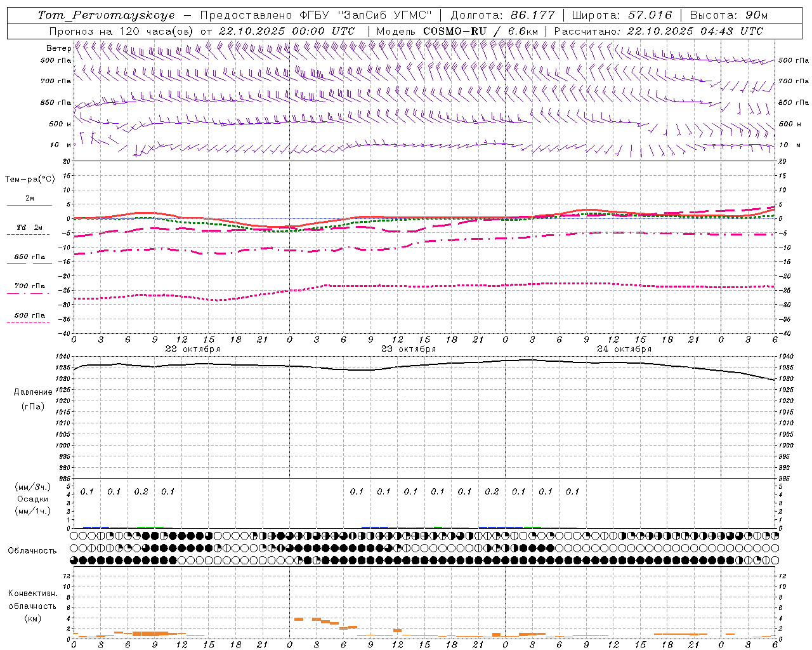
Task: Click the Тем-ра(°C) panel label
Action: pos(30,180)
